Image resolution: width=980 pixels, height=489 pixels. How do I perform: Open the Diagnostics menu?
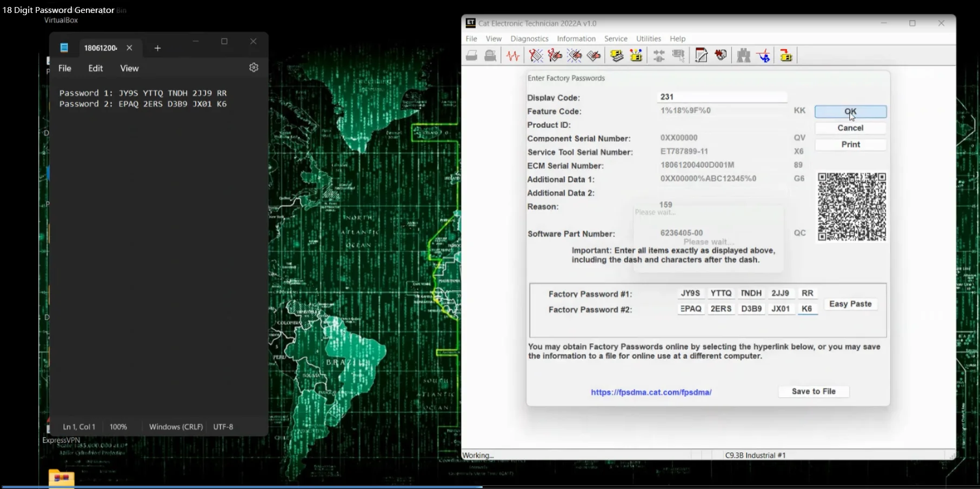click(529, 39)
